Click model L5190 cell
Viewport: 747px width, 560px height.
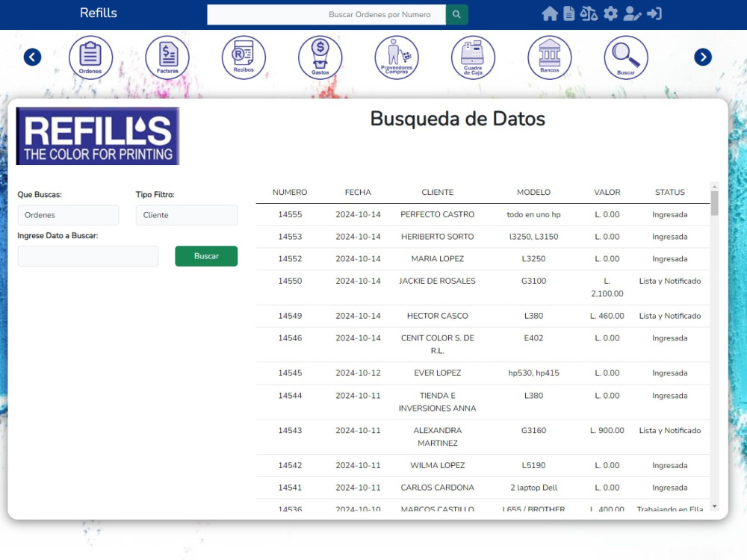[533, 465]
